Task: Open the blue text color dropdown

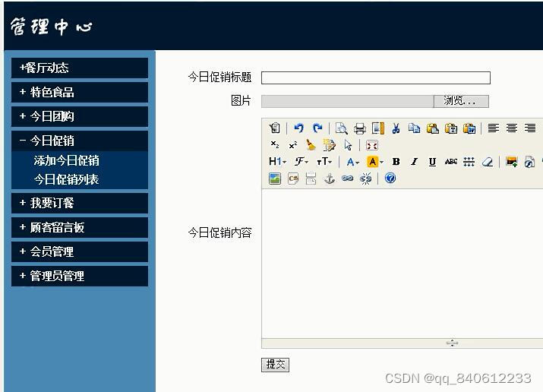Action: click(352, 161)
